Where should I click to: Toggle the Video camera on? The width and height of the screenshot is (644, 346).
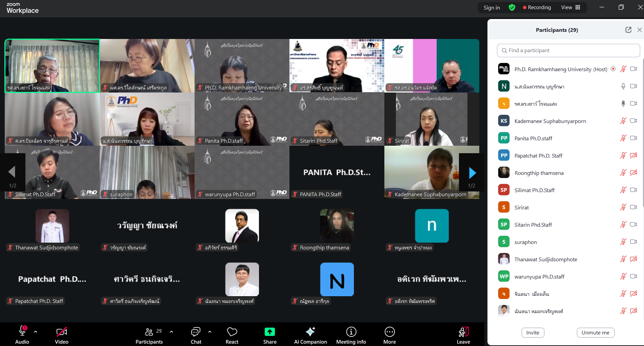(61, 332)
